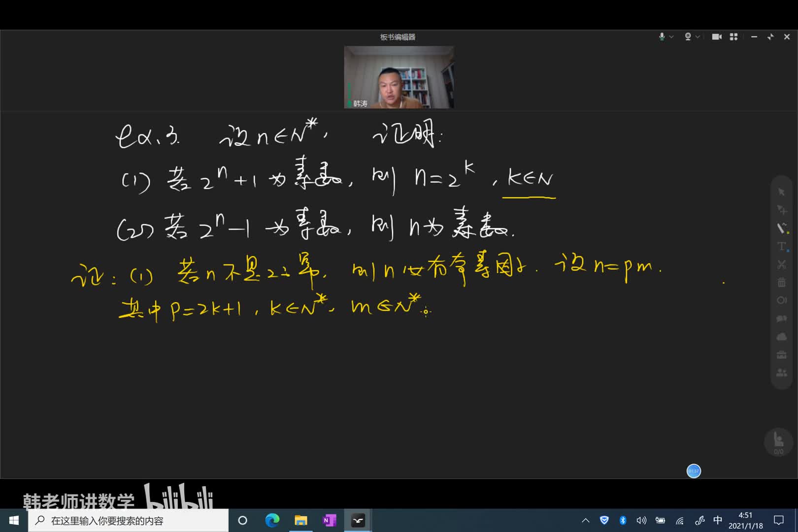This screenshot has height=532, width=798.
Task: Toggle the webcam on or off
Action: click(688, 37)
